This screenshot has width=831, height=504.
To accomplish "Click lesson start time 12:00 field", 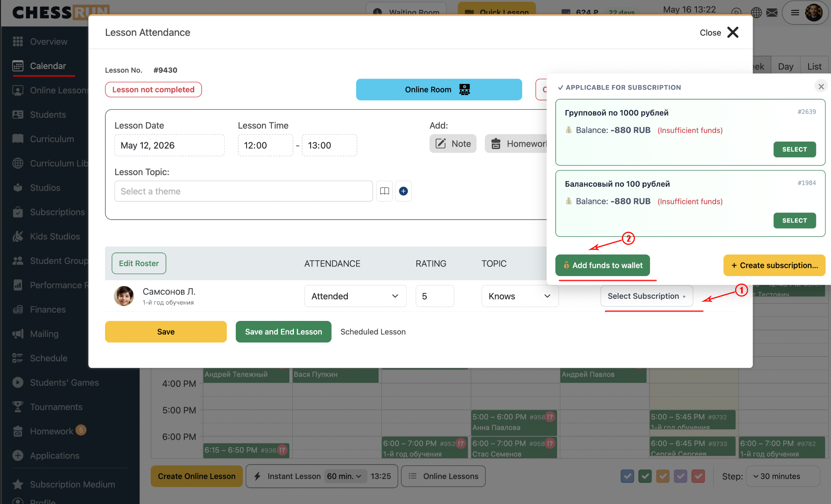I will [265, 145].
